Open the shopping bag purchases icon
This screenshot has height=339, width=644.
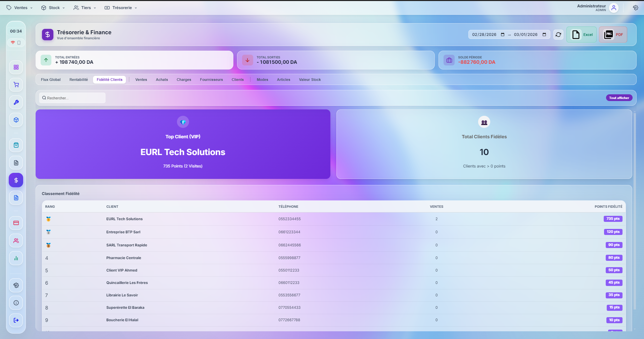tap(15, 145)
